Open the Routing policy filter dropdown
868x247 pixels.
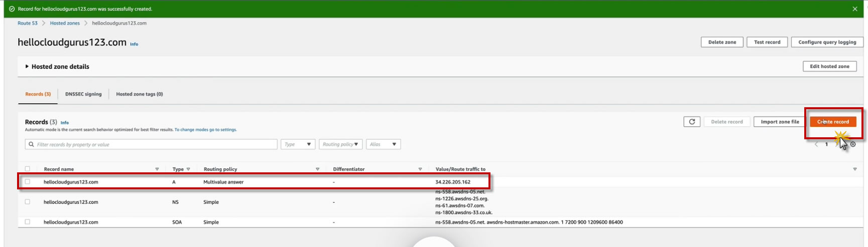pyautogui.click(x=341, y=144)
